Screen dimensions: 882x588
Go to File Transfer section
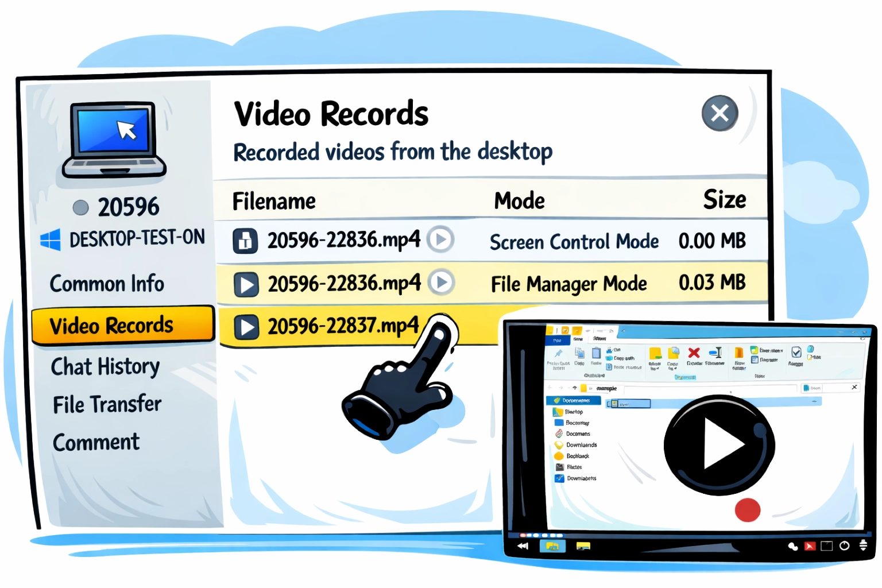107,404
